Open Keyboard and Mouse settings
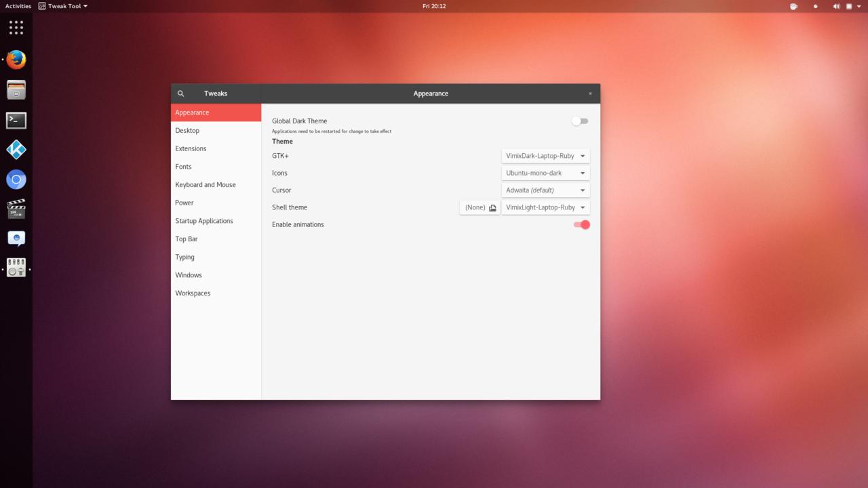This screenshot has height=488, width=868. [216, 184]
